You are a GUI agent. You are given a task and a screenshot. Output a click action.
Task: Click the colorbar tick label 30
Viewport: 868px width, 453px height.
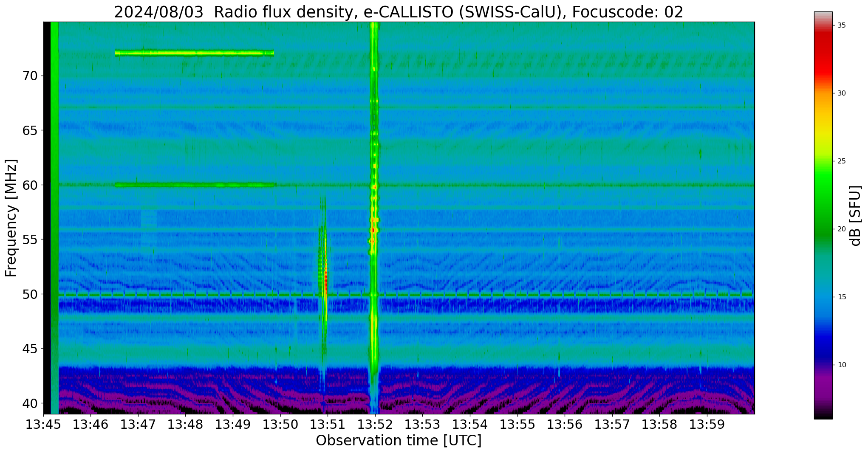[x=841, y=93]
